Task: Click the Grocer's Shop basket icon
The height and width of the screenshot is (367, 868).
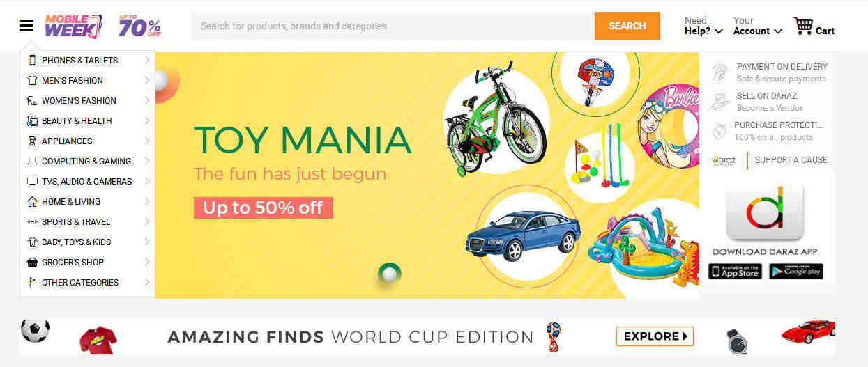Action: pyautogui.click(x=32, y=263)
